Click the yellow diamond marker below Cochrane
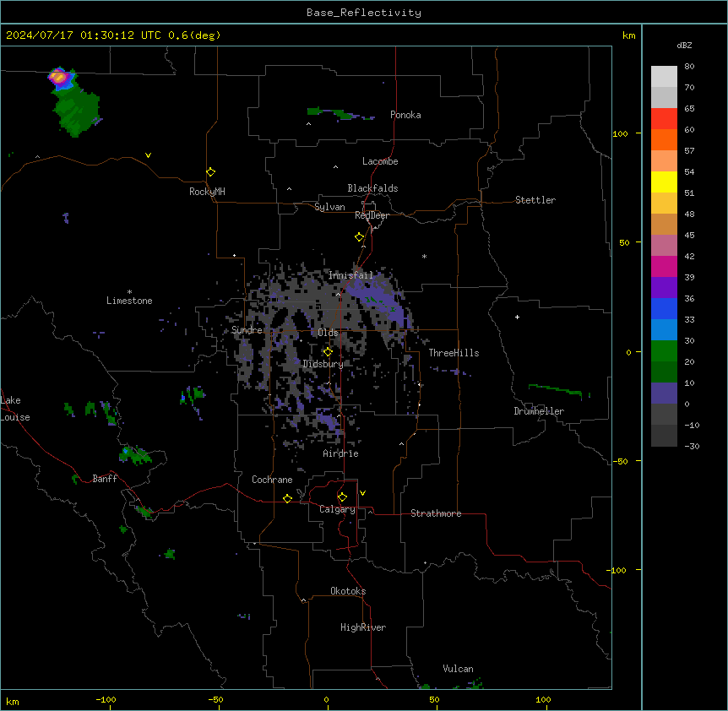The height and width of the screenshot is (711, 728). [287, 498]
